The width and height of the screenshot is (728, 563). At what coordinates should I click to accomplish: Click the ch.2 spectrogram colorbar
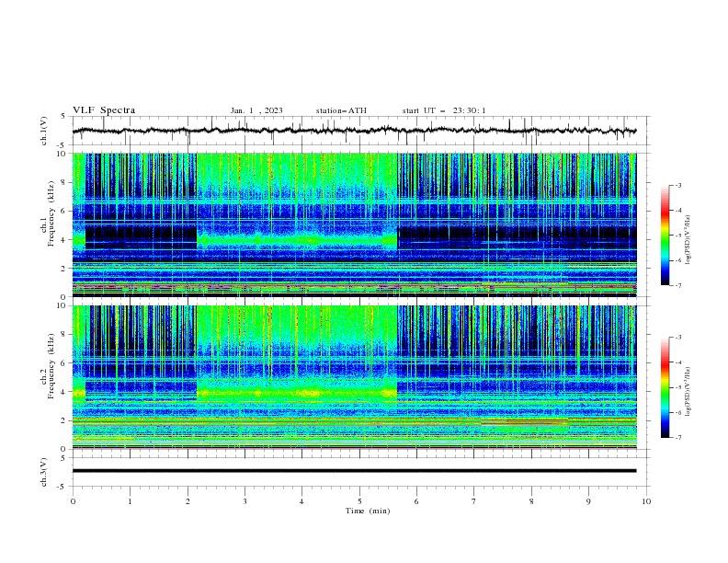tap(665, 387)
